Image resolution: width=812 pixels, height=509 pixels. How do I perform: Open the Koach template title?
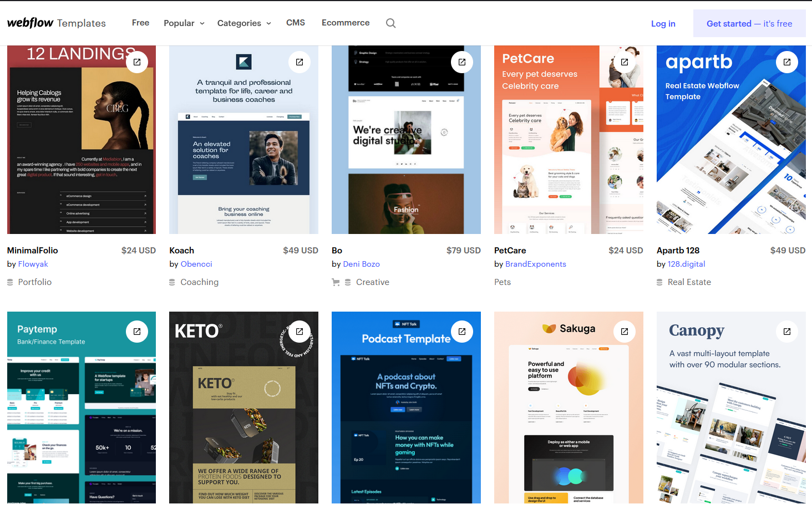(x=182, y=251)
